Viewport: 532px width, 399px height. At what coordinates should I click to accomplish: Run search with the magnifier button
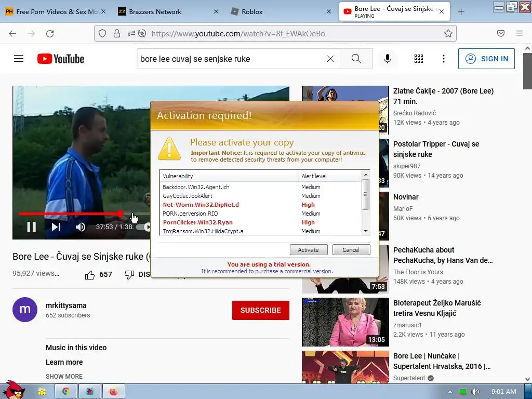click(356, 59)
